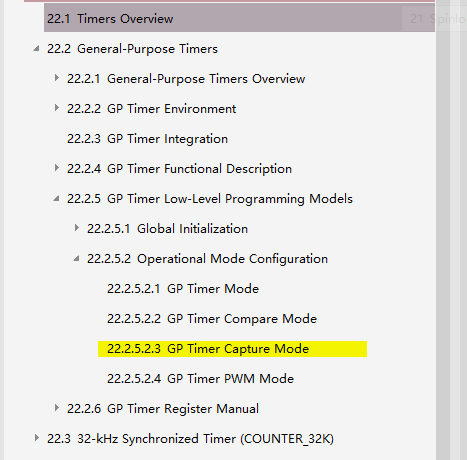Expand 22.2.5.1 Global Initialization arrow
The image size is (467, 460).
click(77, 228)
